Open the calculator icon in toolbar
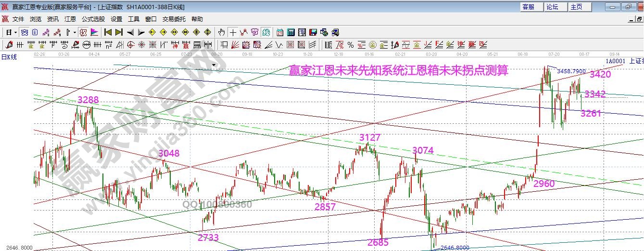 pos(291,32)
